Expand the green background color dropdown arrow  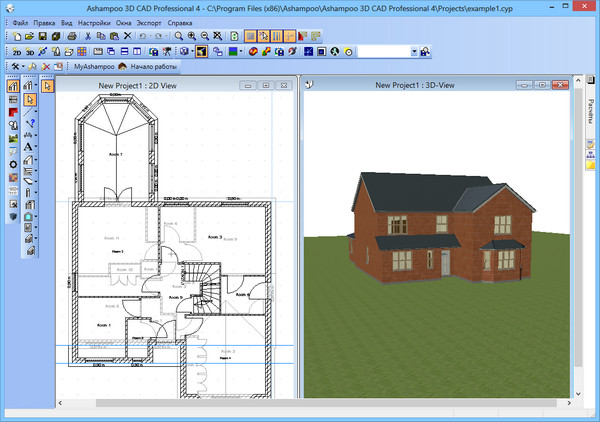pyautogui.click(x=241, y=51)
